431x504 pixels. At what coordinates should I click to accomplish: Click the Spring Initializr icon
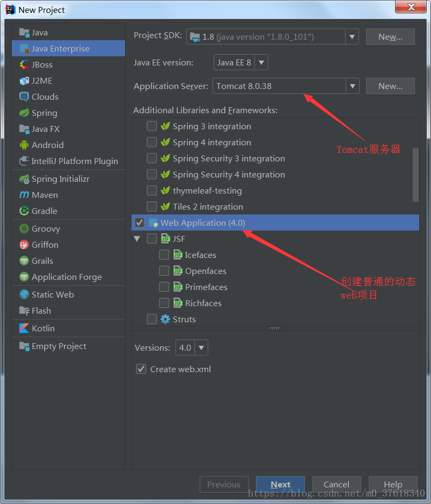click(24, 179)
